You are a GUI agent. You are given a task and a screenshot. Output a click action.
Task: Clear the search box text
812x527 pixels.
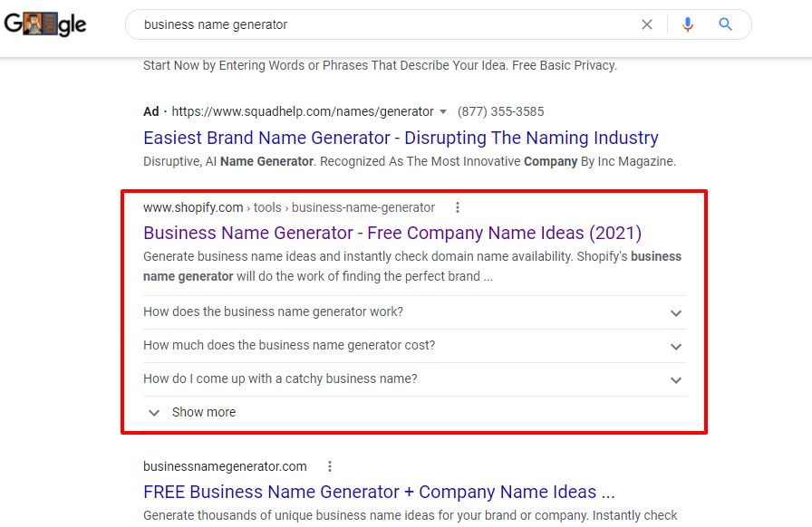pyautogui.click(x=647, y=25)
